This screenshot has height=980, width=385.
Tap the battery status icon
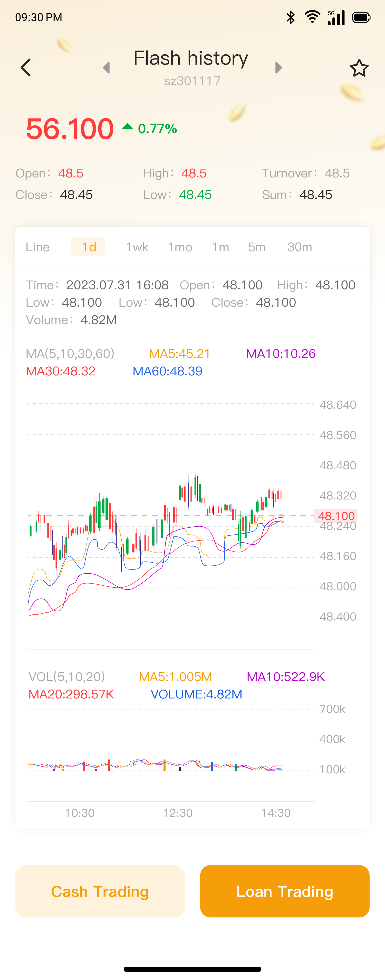[x=361, y=17]
